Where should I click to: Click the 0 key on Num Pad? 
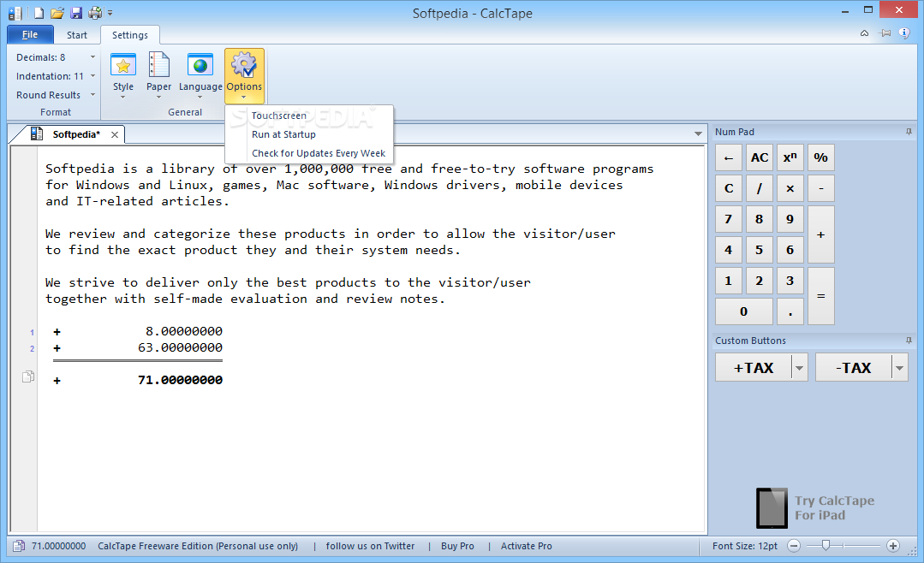tap(744, 311)
